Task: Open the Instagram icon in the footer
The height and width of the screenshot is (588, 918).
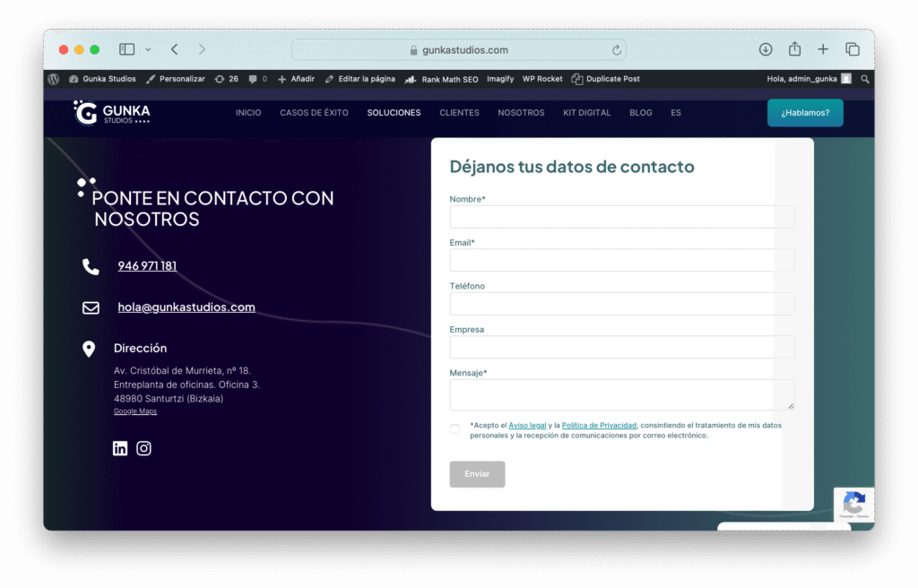Action: click(x=143, y=448)
